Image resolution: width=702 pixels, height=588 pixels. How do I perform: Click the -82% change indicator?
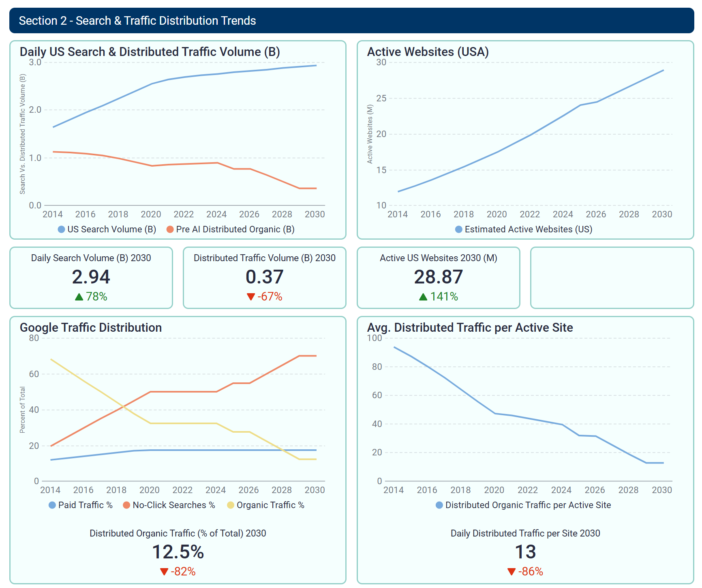click(x=183, y=572)
